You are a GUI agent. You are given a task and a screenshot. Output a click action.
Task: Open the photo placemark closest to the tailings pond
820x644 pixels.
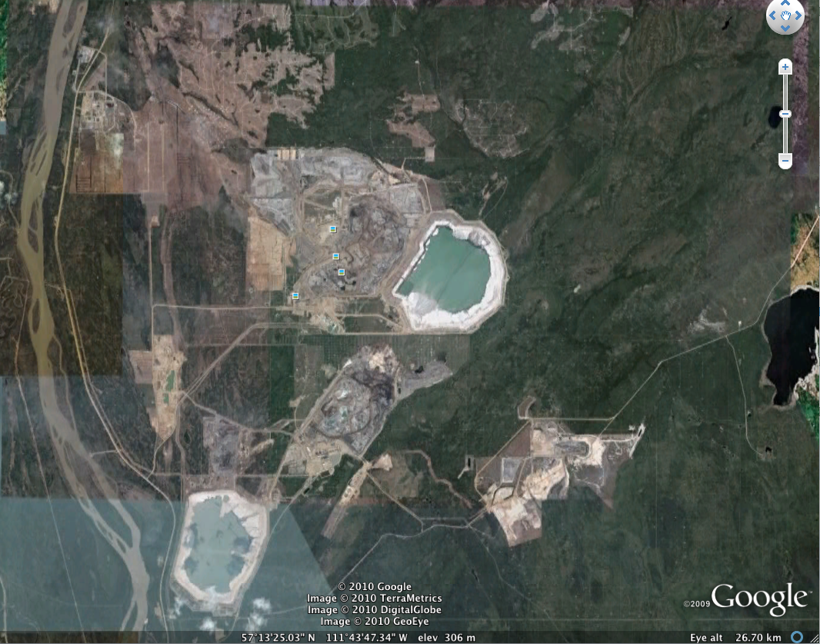tap(340, 271)
